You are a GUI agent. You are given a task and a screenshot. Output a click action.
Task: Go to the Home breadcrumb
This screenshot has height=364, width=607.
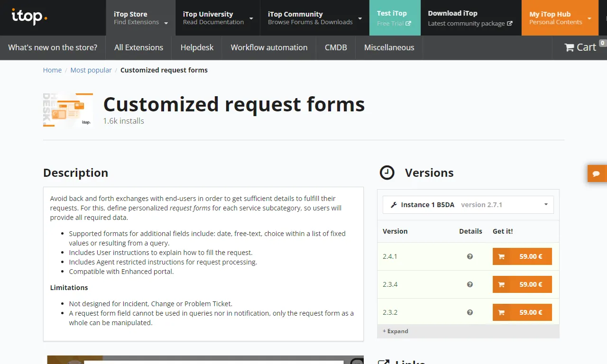[52, 70]
